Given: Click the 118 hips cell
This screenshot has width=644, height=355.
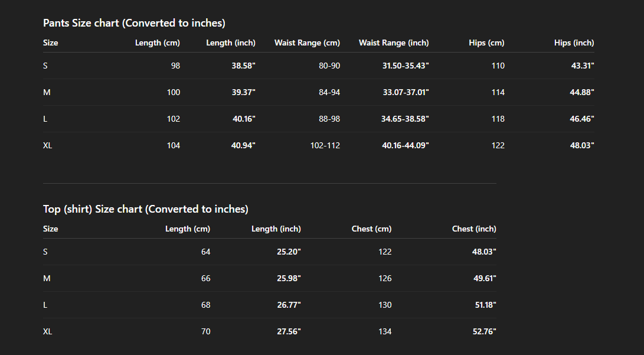Looking at the screenshot, I should tap(498, 119).
